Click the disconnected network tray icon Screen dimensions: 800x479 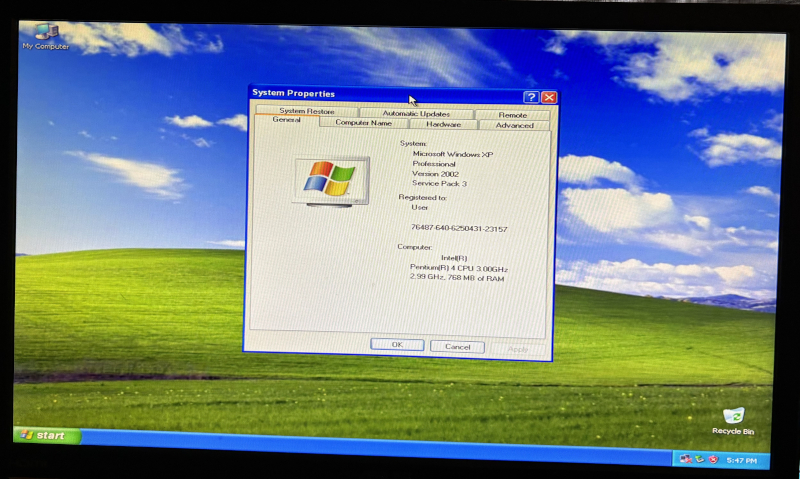pyautogui.click(x=686, y=459)
